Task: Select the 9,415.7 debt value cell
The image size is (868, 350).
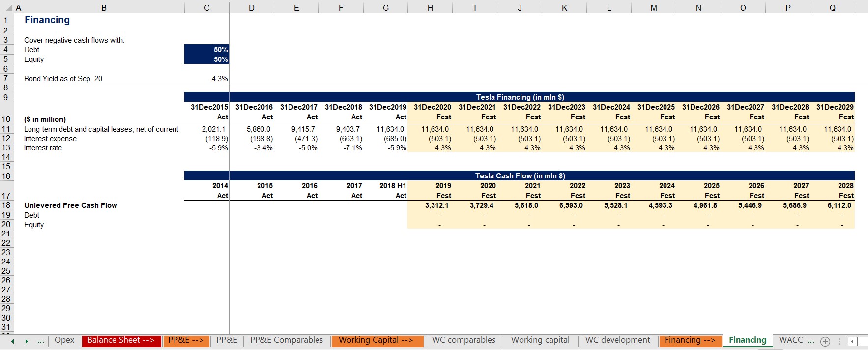Action: pyautogui.click(x=296, y=129)
